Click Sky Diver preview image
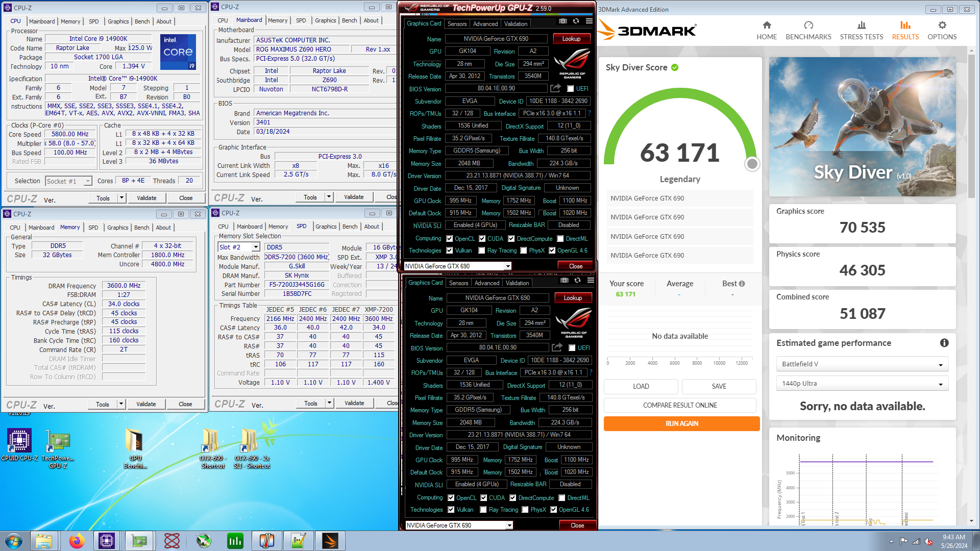980x551 pixels. (x=862, y=127)
